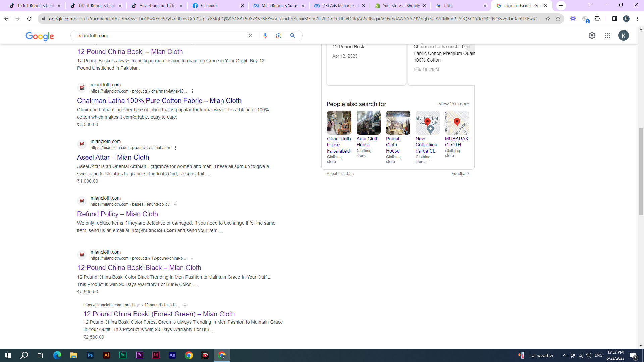
Task: Show hidden system tray icons
Action: pyautogui.click(x=564, y=355)
